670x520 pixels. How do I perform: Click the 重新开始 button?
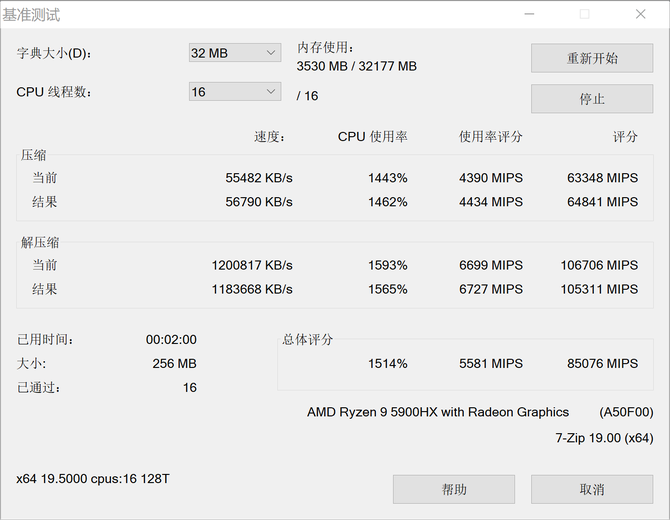[x=592, y=58]
